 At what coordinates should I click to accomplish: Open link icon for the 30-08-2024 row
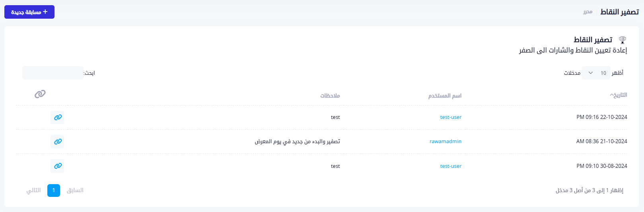[x=58, y=166]
